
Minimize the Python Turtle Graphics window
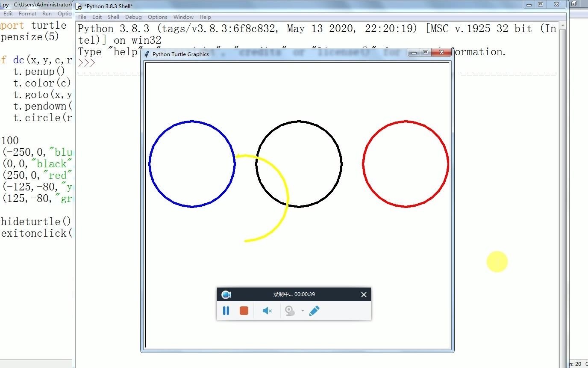[x=413, y=53]
